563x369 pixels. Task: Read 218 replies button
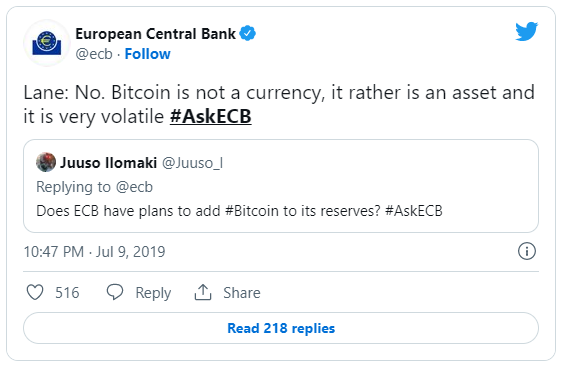coord(281,328)
